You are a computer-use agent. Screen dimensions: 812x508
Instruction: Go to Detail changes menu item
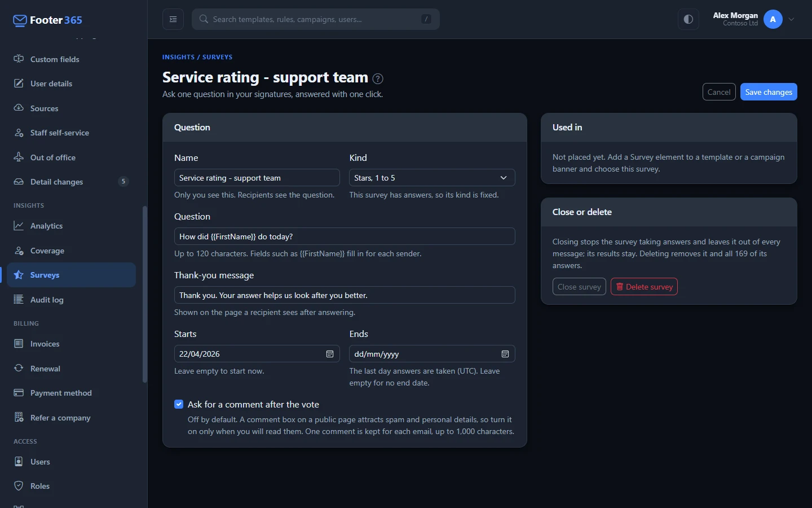pos(71,182)
